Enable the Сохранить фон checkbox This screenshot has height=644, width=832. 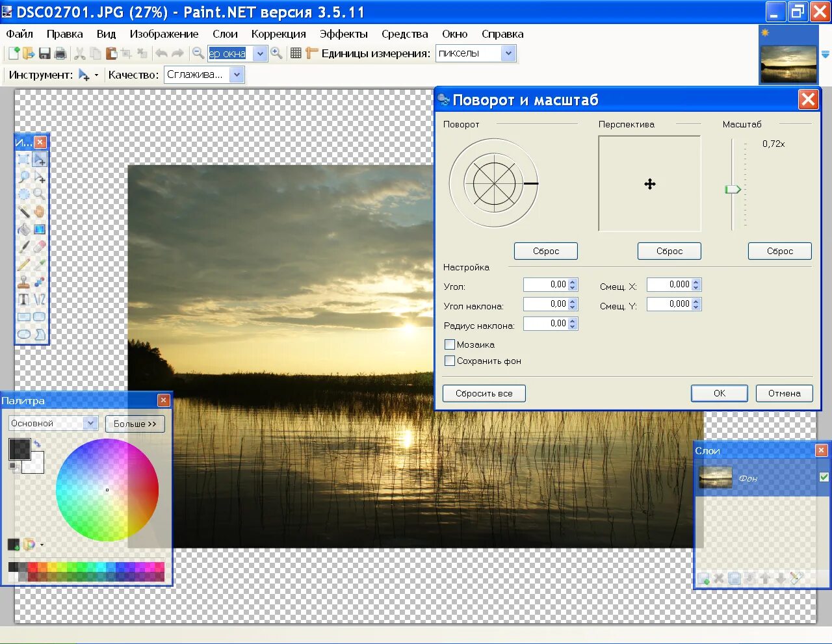click(450, 361)
